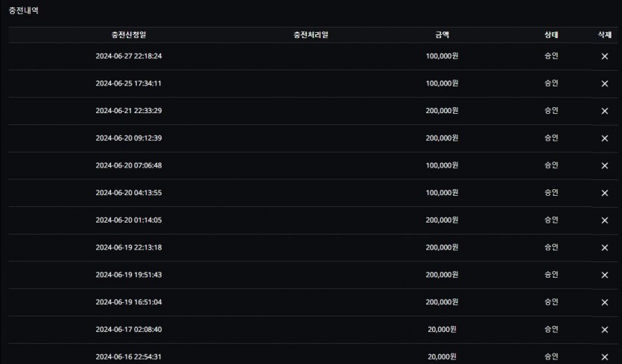Remove the 2024-06-17 02:08:40 entry
The width and height of the screenshot is (622, 364).
(x=605, y=330)
